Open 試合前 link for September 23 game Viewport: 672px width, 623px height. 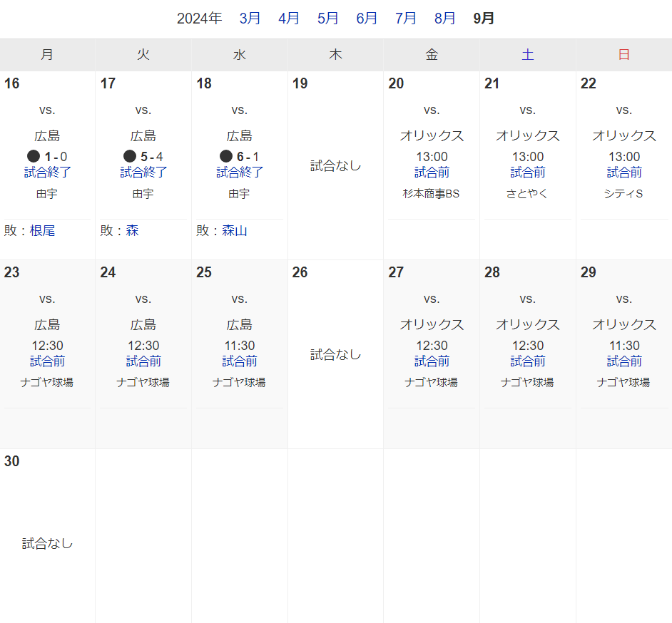coord(48,361)
